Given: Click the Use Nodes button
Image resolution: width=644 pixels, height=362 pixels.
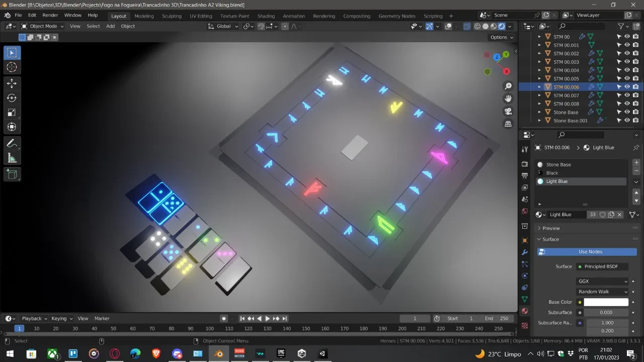Looking at the screenshot, I should 587,252.
